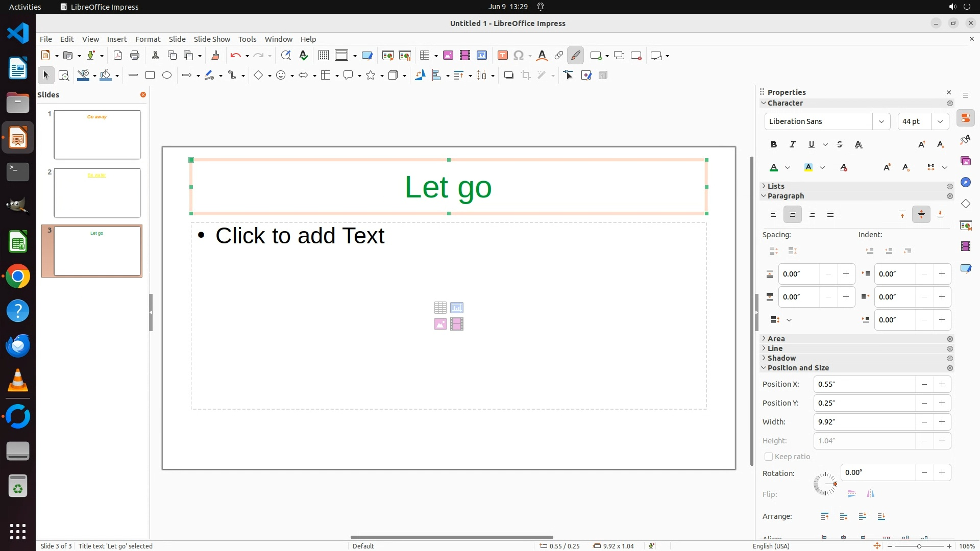Image resolution: width=980 pixels, height=551 pixels.
Task: Increase the Width value with plus
Action: pos(942,422)
